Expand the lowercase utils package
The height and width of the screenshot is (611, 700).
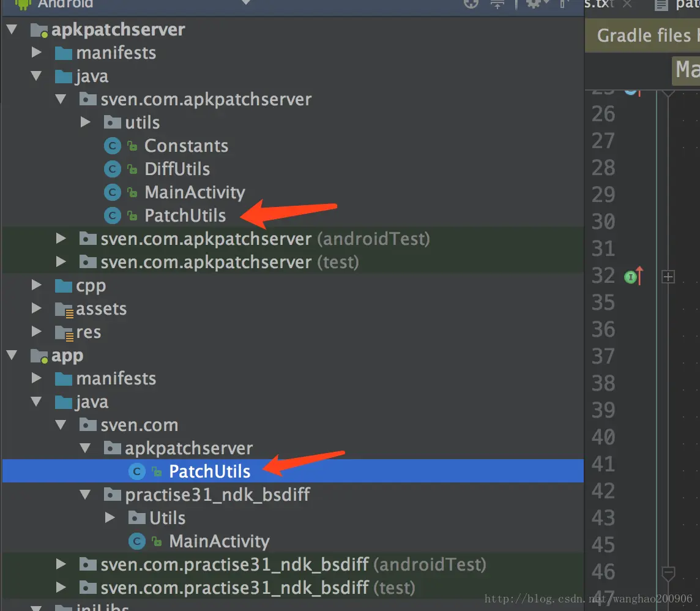[86, 122]
